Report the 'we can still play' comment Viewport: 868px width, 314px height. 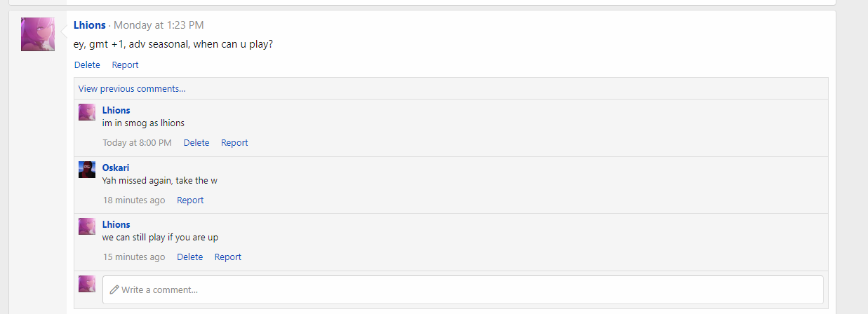[x=228, y=257]
